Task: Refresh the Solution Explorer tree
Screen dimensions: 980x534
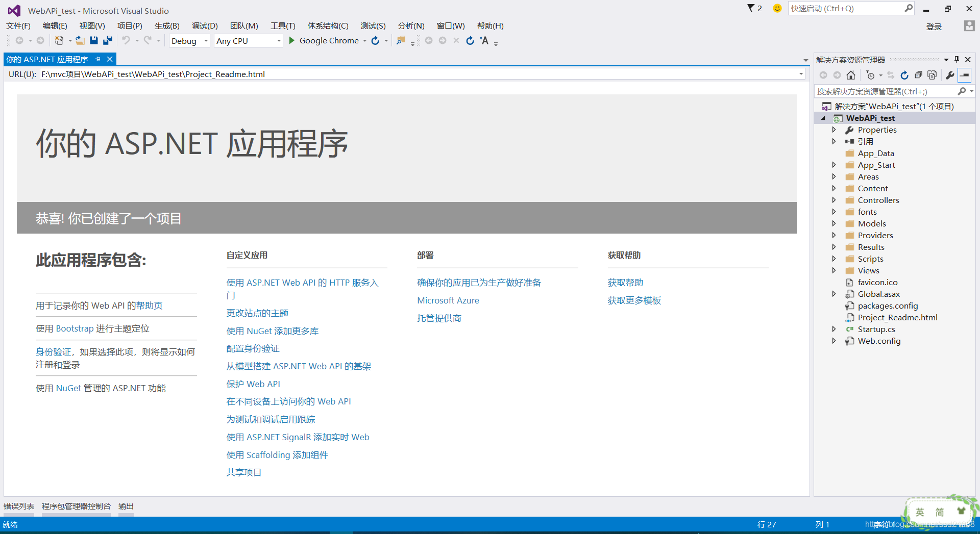Action: [x=904, y=75]
